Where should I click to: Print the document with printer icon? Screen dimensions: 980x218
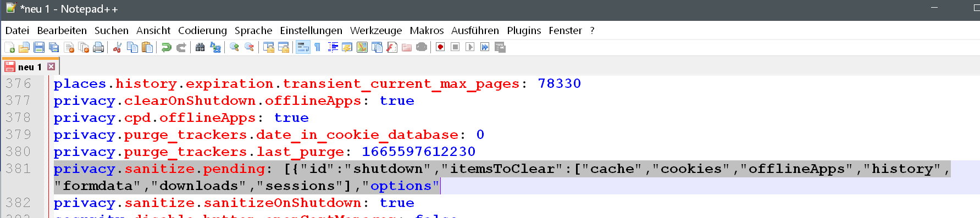click(98, 47)
